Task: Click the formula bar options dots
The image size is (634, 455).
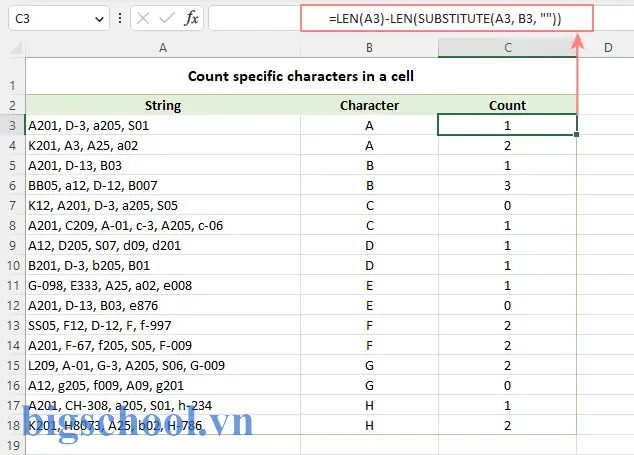Action: click(x=120, y=18)
